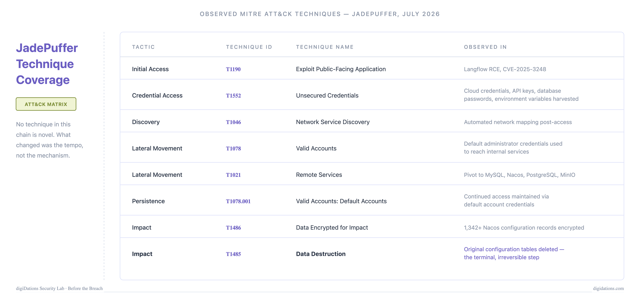Screen dimensions: 644x308
Task: Click Remote Services technique name
Action: click(319, 175)
